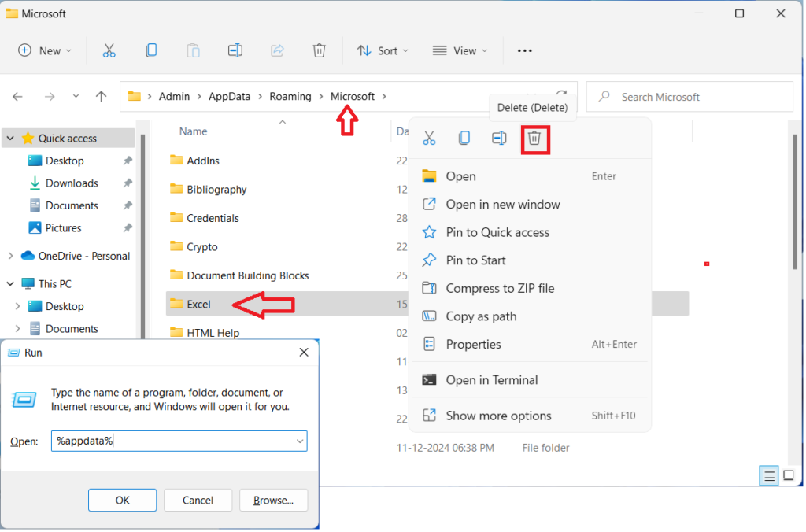Image resolution: width=806 pixels, height=532 pixels.
Task: Open the See more (three dots) menu
Action: coord(525,50)
